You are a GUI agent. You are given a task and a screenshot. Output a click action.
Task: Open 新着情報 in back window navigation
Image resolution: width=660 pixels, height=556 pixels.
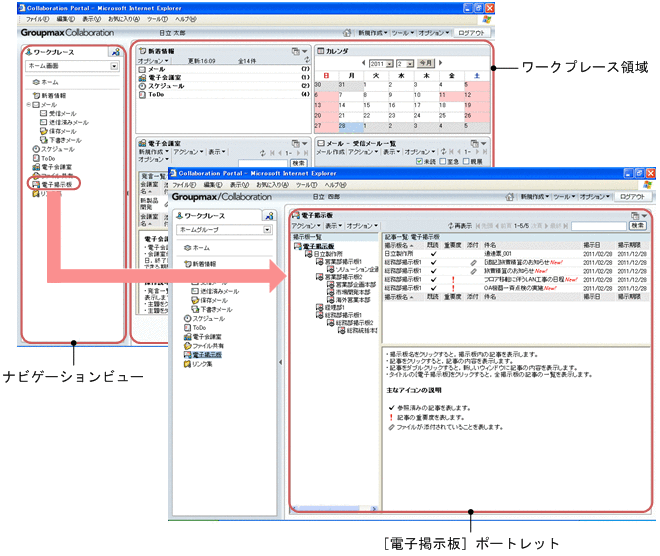point(49,96)
